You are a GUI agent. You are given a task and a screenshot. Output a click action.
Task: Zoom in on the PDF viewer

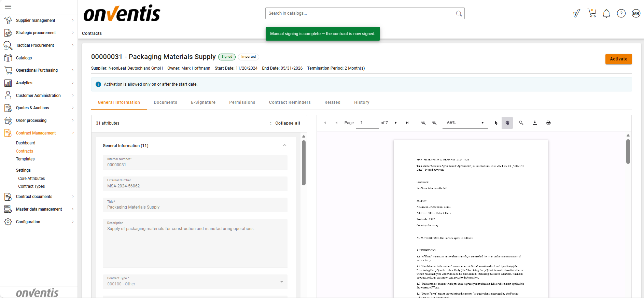434,123
